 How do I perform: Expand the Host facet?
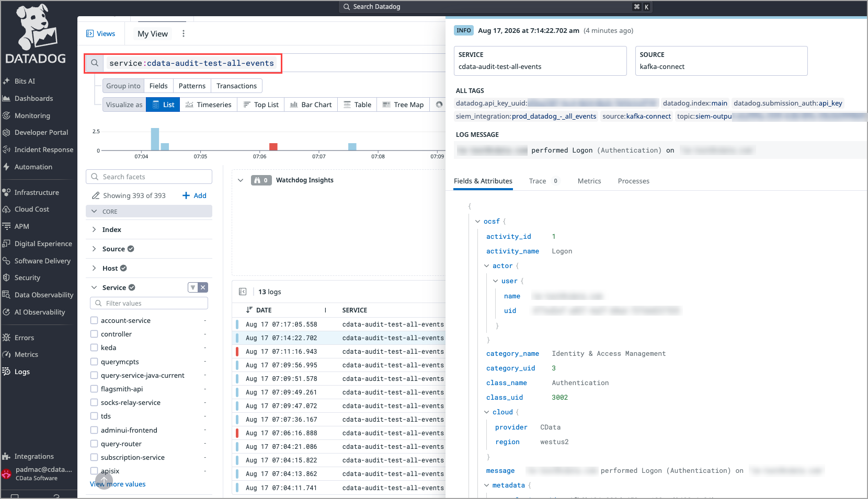click(x=94, y=268)
